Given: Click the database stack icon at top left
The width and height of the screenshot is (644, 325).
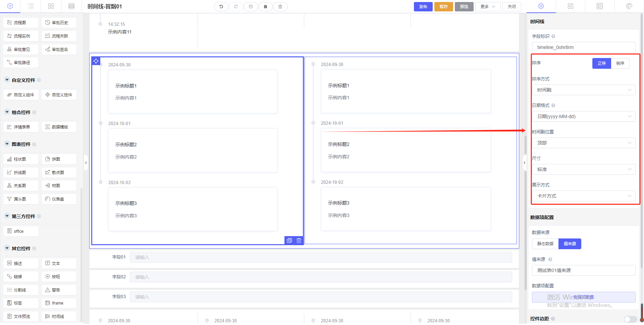Looking at the screenshot, I should (x=71, y=6).
